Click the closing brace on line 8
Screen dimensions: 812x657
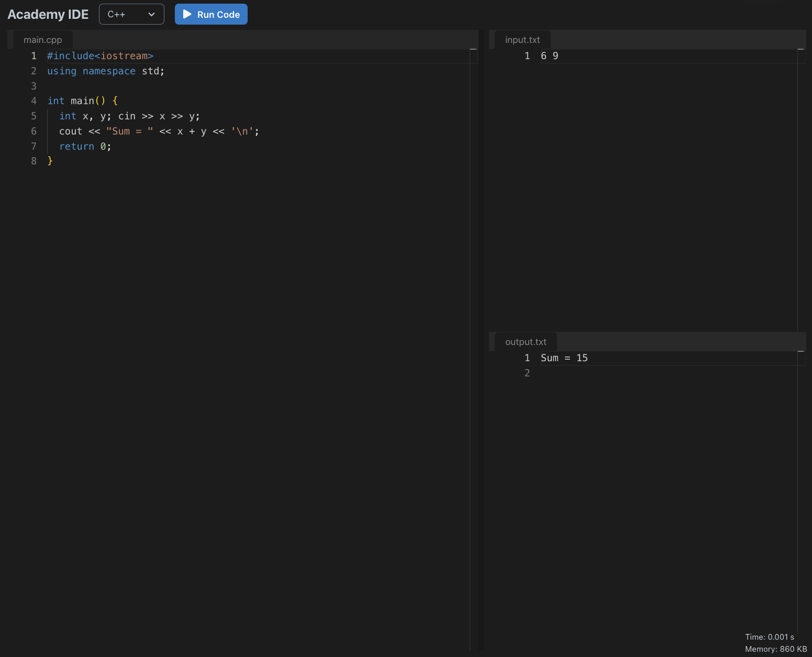coord(50,161)
